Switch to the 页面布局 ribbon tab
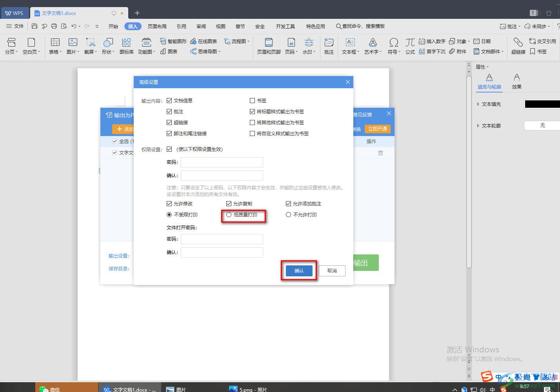Screen dimensions: 560x392 tap(157, 26)
